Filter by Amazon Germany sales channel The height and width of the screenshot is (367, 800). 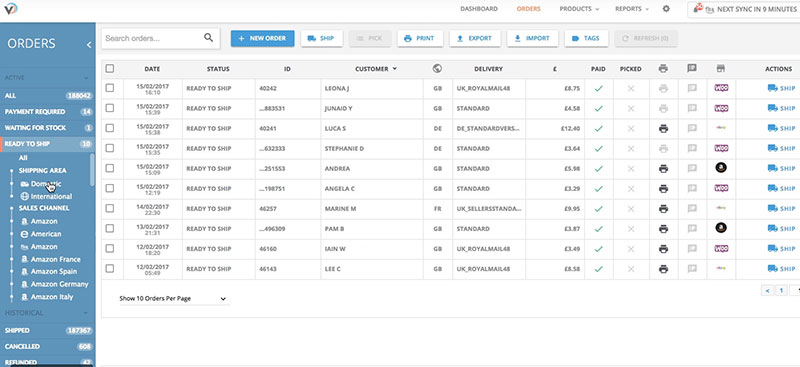click(x=54, y=284)
